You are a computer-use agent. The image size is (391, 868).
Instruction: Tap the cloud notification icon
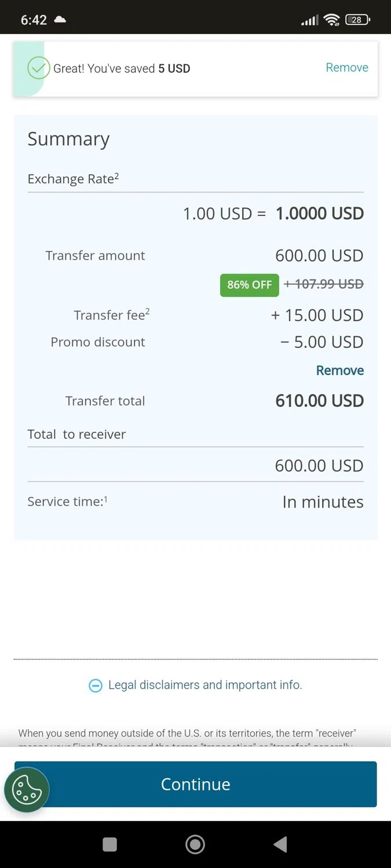coord(60,20)
